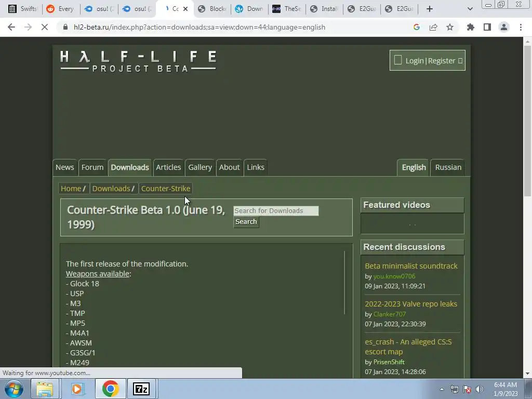
Task: Open the Downloads menu item
Action: (130, 167)
